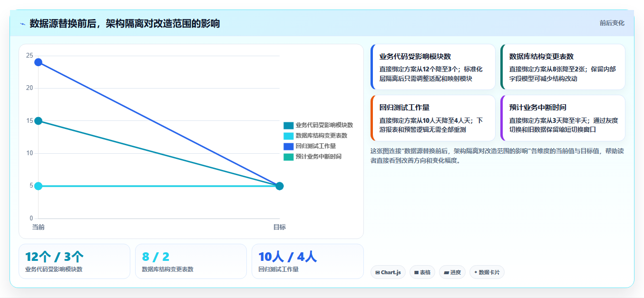
Task: Click the 数据库结构变更表数 label under 8 / 2
Action: pyautogui.click(x=167, y=269)
